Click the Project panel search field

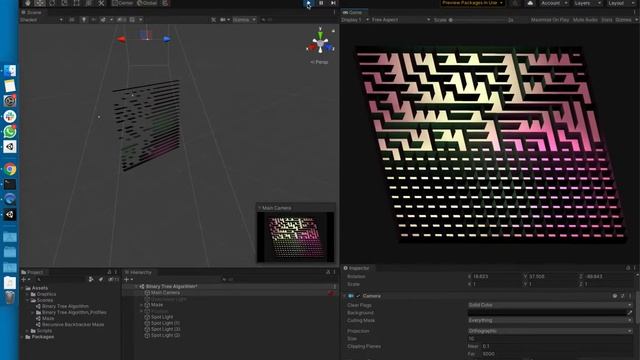coord(61,280)
